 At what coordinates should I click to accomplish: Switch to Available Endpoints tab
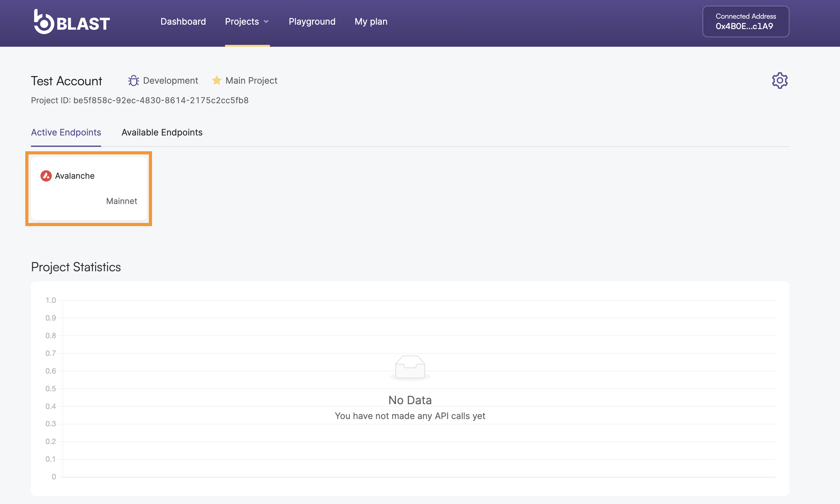[x=162, y=132]
